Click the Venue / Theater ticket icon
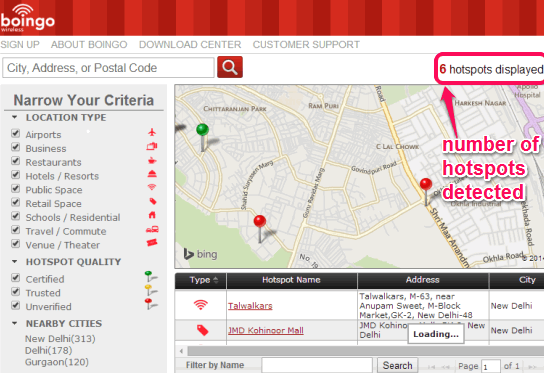 pos(152,243)
